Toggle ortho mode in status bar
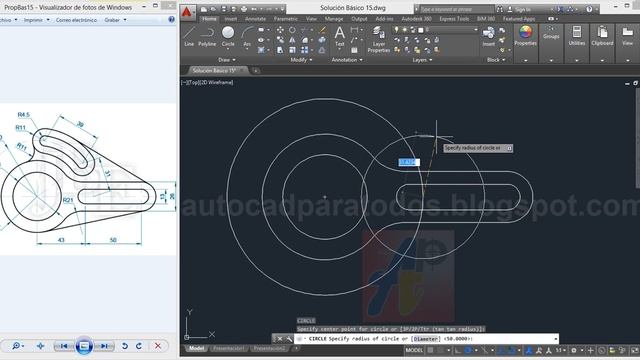This screenshot has height=360, width=640. 458,350
